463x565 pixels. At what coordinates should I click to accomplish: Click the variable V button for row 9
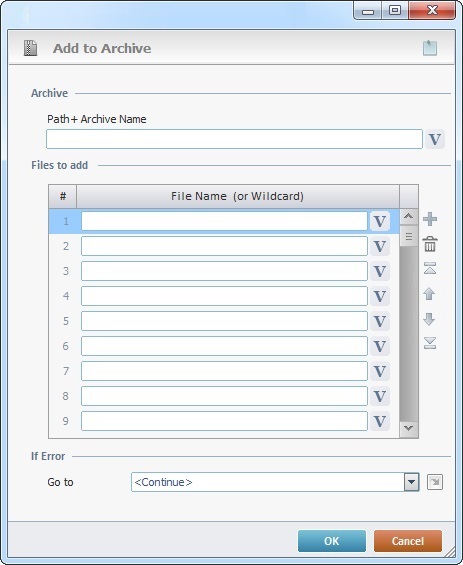(x=380, y=421)
